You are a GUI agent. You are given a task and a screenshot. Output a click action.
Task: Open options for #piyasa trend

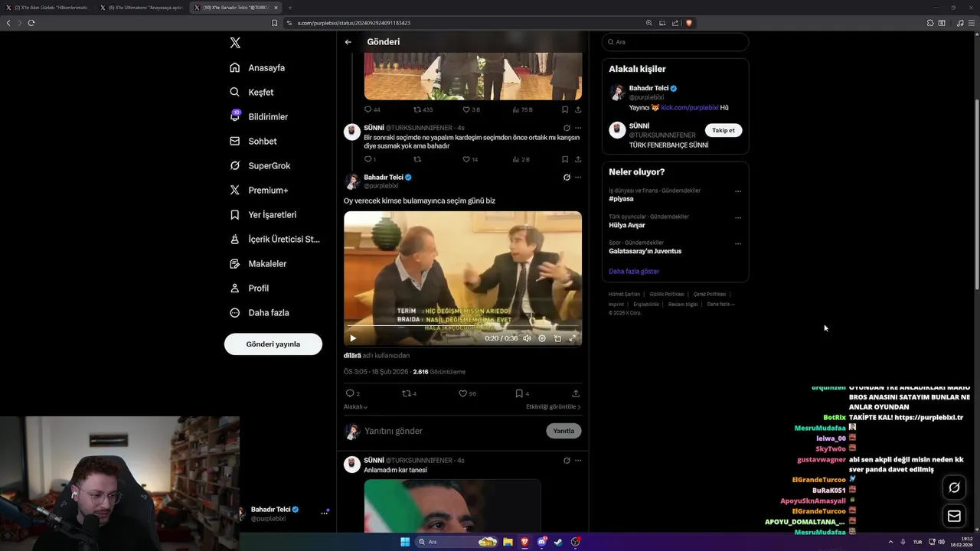click(738, 191)
